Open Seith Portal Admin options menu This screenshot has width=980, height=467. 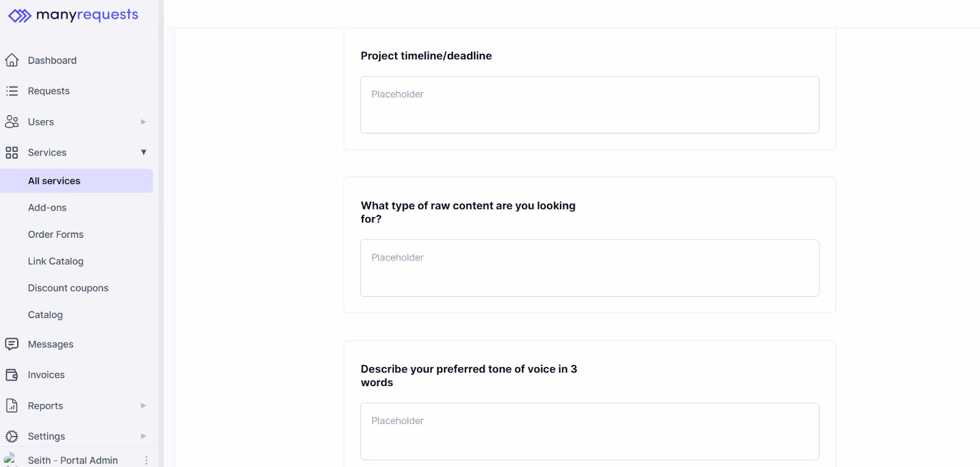coord(146,460)
